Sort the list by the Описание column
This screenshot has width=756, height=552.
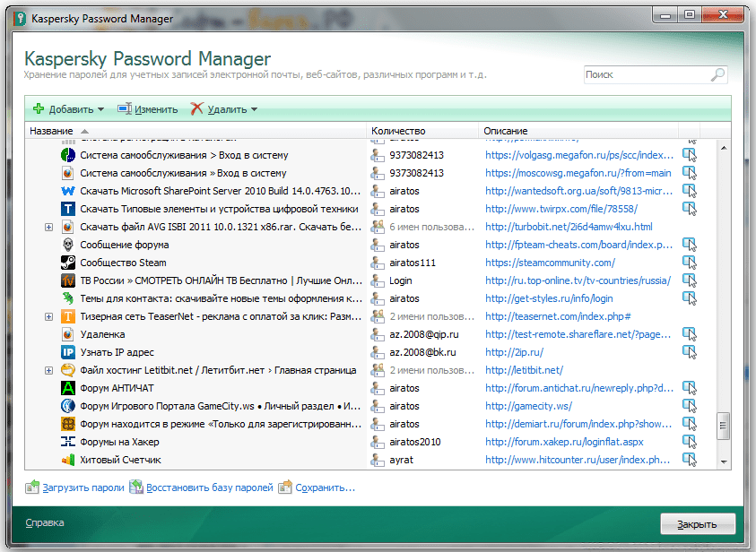point(578,131)
